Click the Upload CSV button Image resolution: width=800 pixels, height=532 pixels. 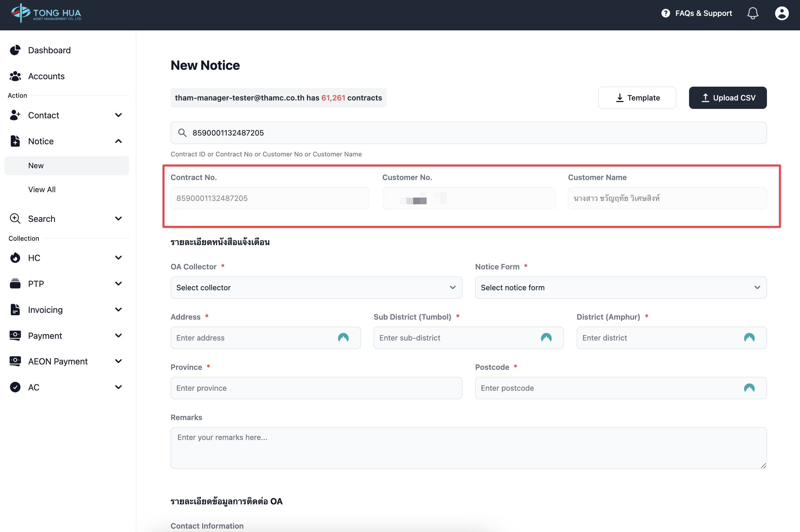[728, 98]
